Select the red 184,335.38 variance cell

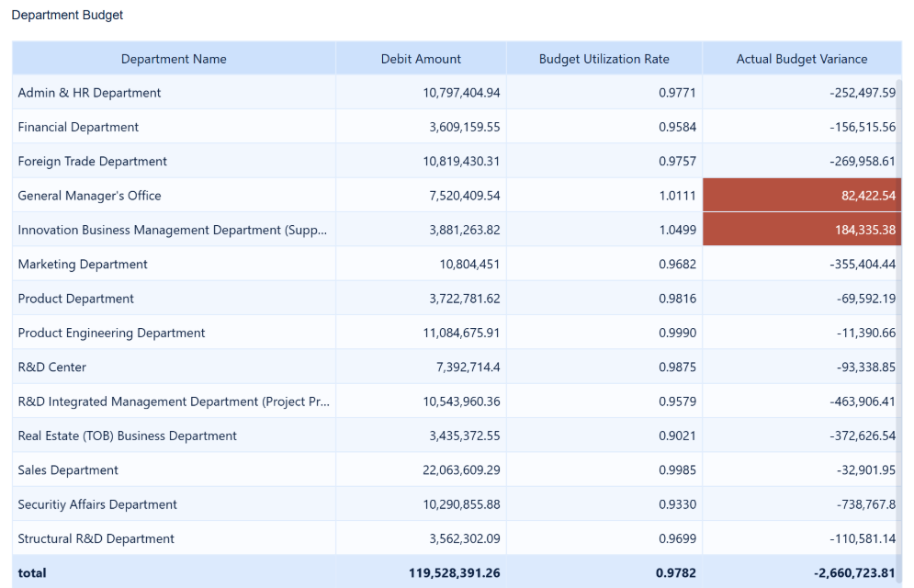coord(800,230)
